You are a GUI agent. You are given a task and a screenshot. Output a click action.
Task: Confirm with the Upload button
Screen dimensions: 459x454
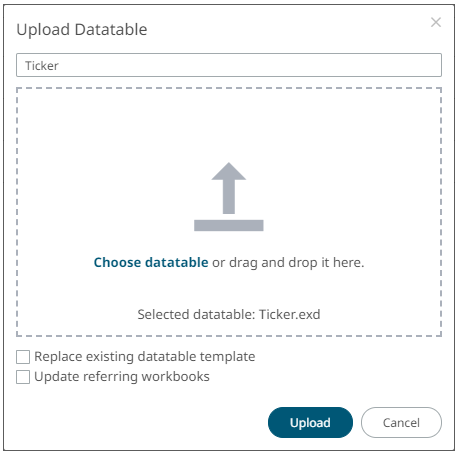(310, 422)
